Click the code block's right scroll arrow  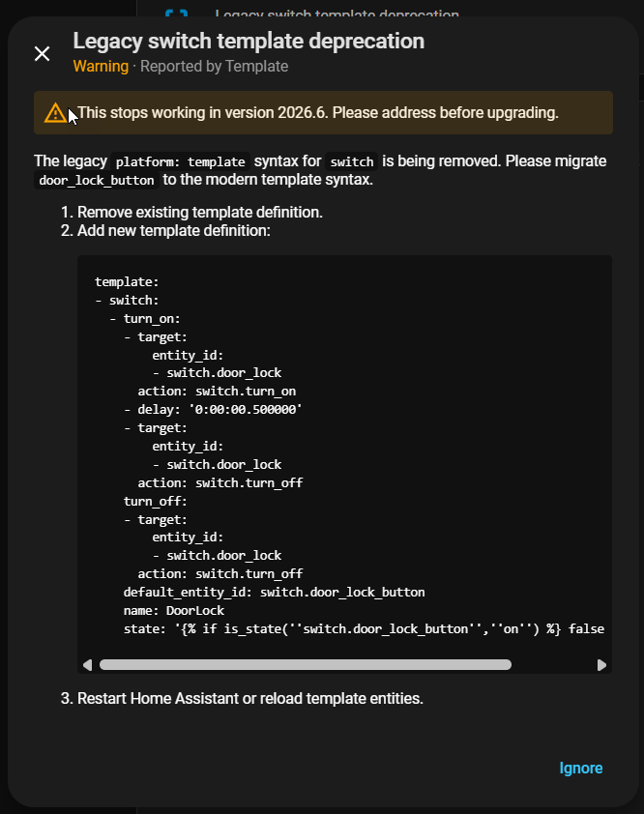[601, 665]
